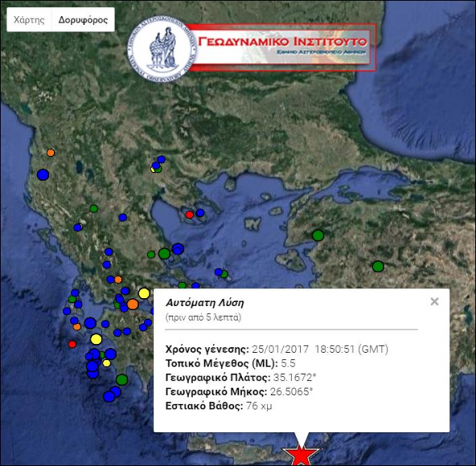Select the orange dot in Albania

(x=51, y=153)
